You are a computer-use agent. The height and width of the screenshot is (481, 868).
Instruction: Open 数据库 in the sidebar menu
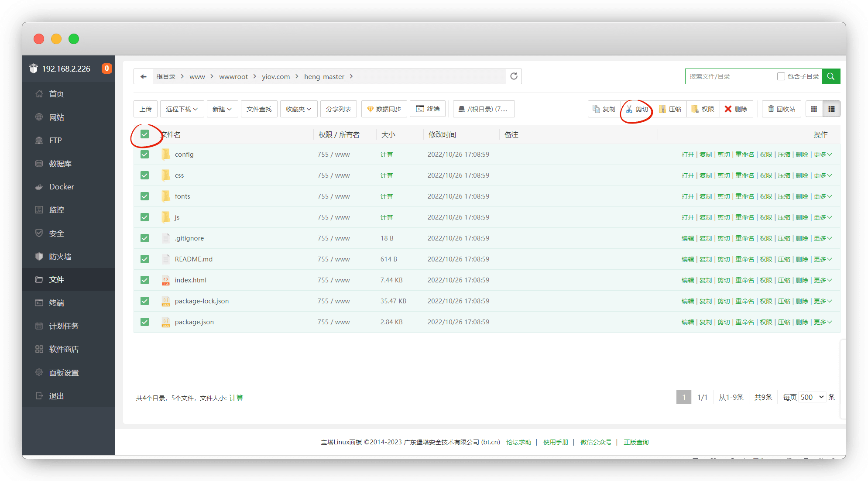point(60,164)
